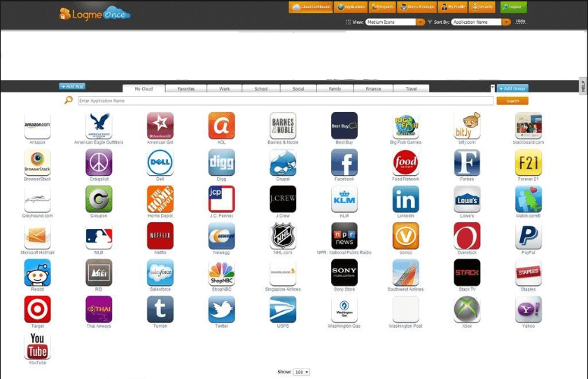Screen dimensions: 588x379
Task: Open the Show count dropdown
Action: [x=302, y=372]
